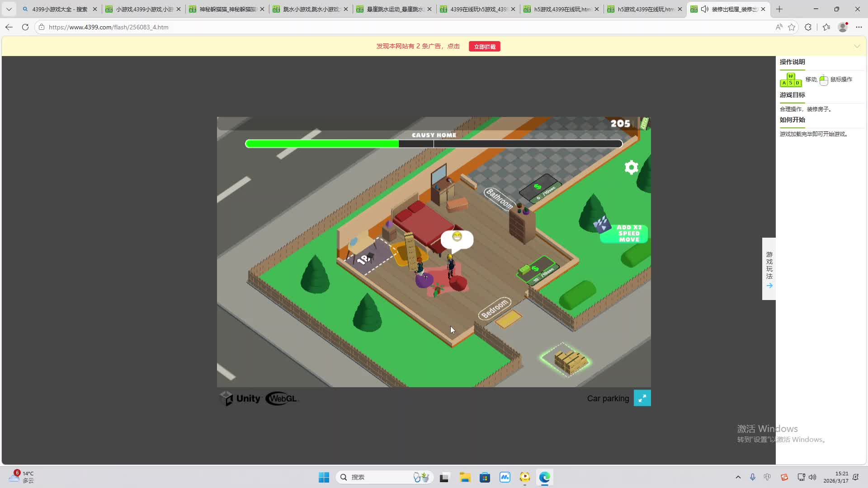Switch to 神秘躲猫猫 tab
The width and height of the screenshot is (868, 488).
pyautogui.click(x=226, y=9)
